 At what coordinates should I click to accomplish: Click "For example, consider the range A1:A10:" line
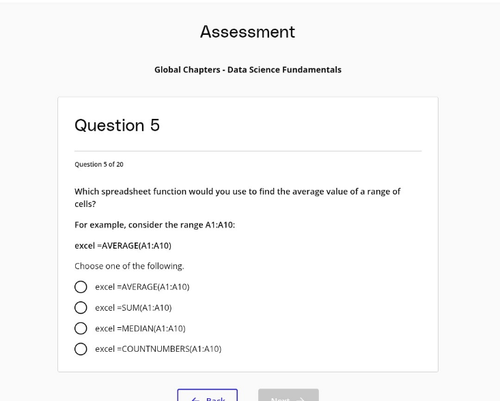click(155, 225)
